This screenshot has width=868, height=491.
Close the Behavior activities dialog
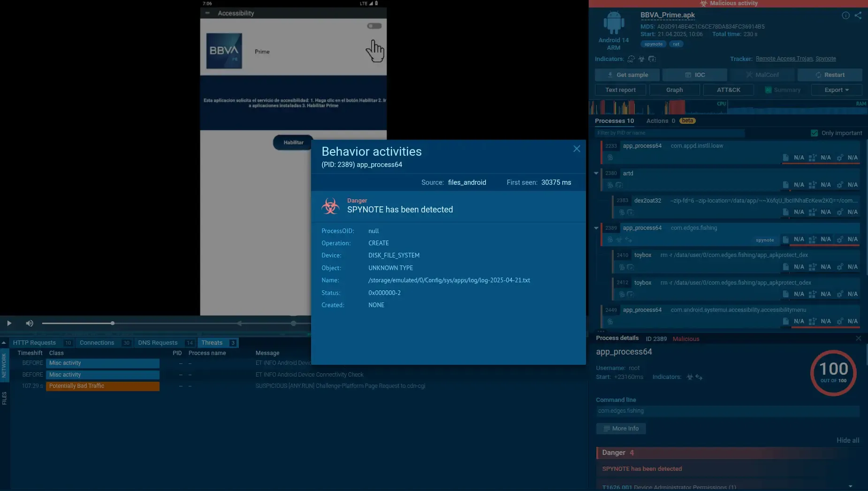(577, 149)
